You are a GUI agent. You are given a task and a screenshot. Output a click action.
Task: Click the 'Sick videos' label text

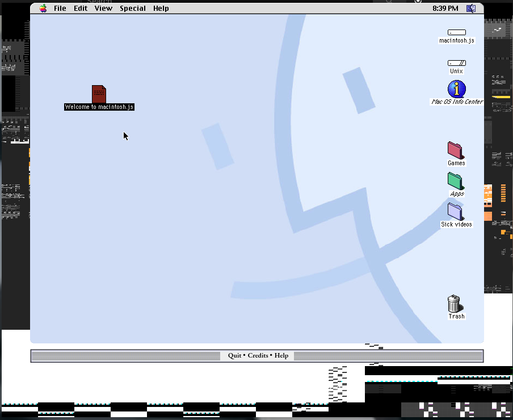pyautogui.click(x=456, y=224)
